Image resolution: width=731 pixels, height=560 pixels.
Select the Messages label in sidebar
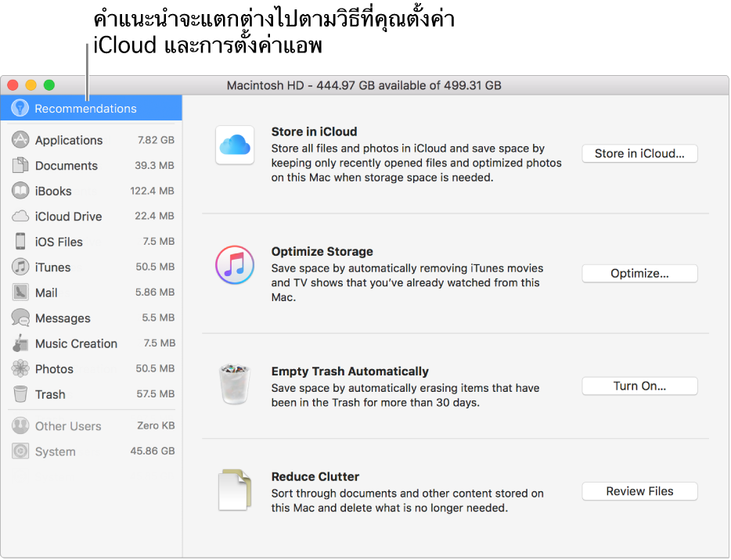[63, 318]
